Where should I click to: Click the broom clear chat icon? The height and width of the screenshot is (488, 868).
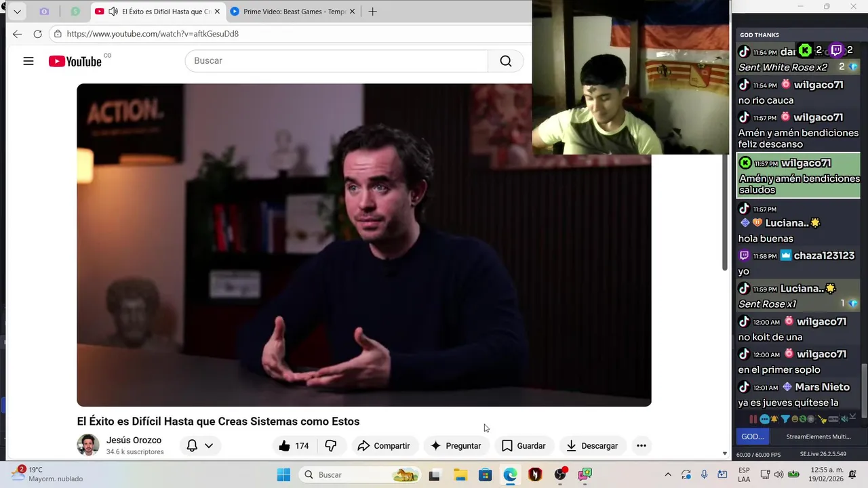822,419
